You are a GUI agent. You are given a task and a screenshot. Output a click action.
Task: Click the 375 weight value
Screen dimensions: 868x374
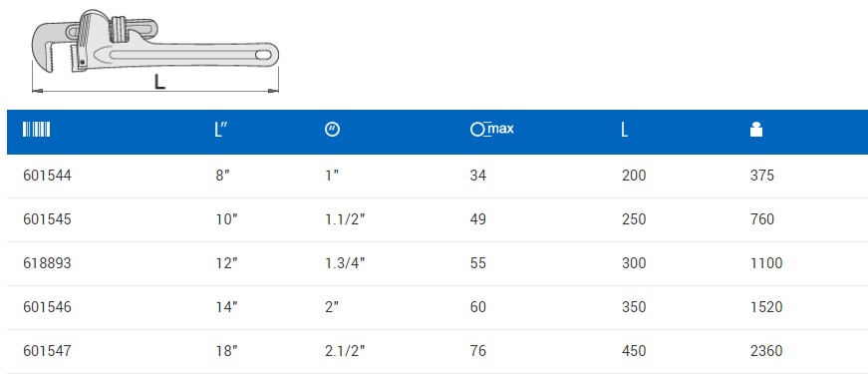point(762,176)
